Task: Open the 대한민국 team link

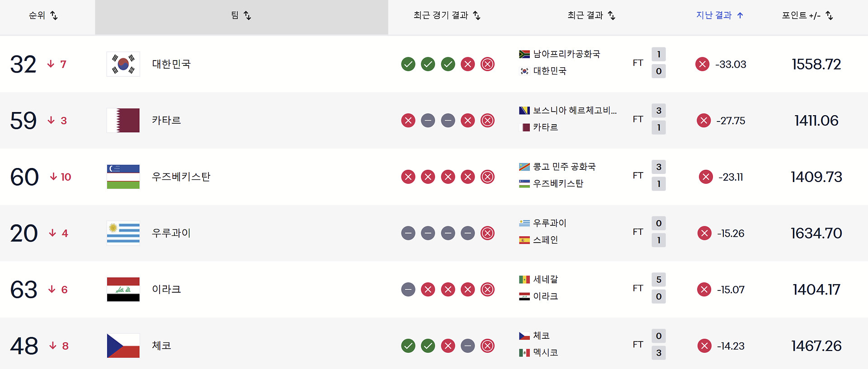Action: pos(171,64)
